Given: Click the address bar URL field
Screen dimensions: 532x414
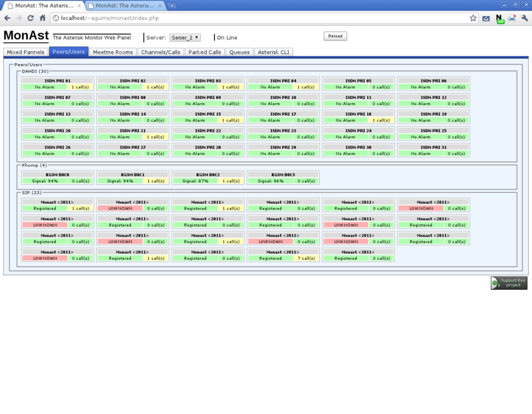Looking at the screenshot, I should pyautogui.click(x=253, y=18).
